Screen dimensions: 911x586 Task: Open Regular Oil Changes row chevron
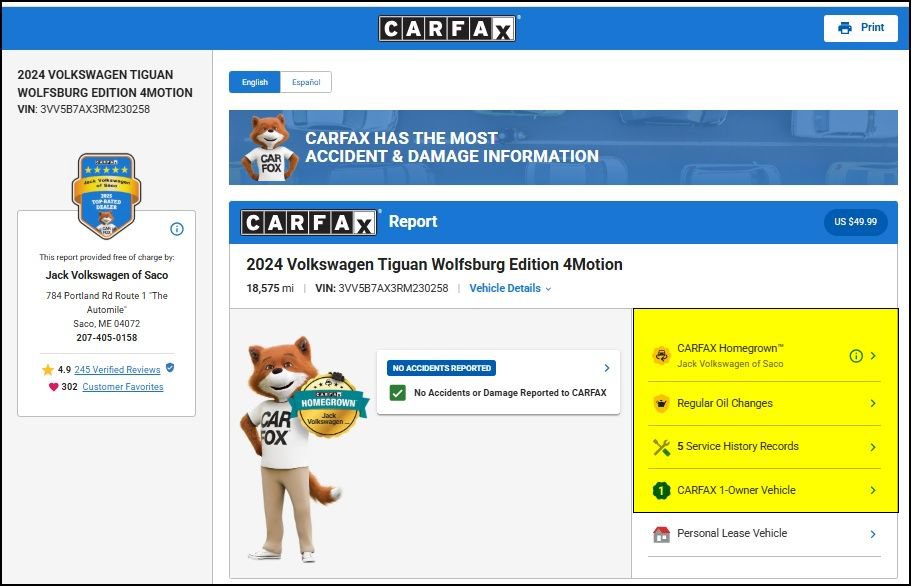click(873, 403)
